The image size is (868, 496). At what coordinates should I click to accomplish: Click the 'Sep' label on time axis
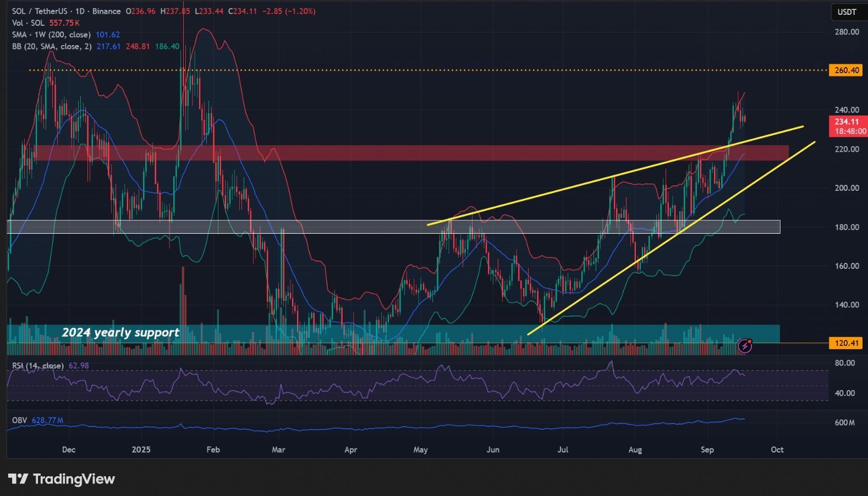pyautogui.click(x=707, y=450)
